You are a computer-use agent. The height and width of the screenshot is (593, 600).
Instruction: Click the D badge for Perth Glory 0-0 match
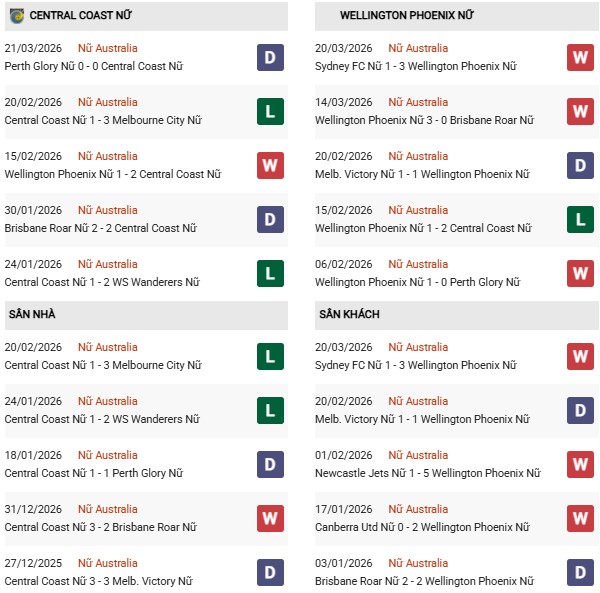(270, 57)
